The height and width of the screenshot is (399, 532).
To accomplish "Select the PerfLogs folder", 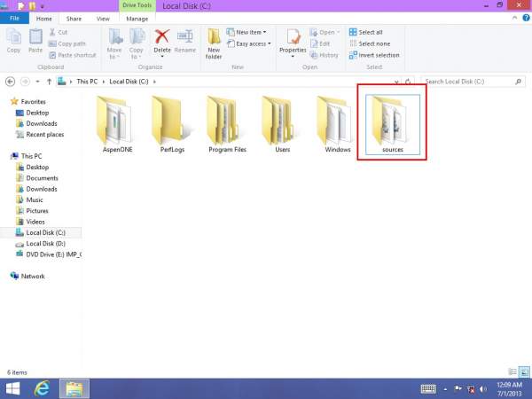I will (x=172, y=124).
